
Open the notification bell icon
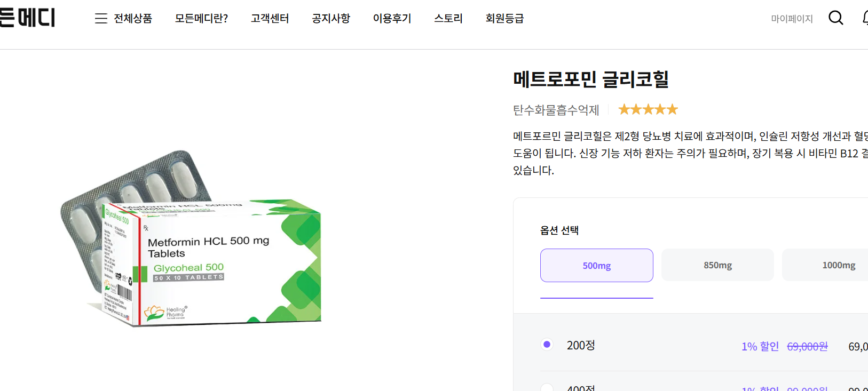tap(865, 18)
